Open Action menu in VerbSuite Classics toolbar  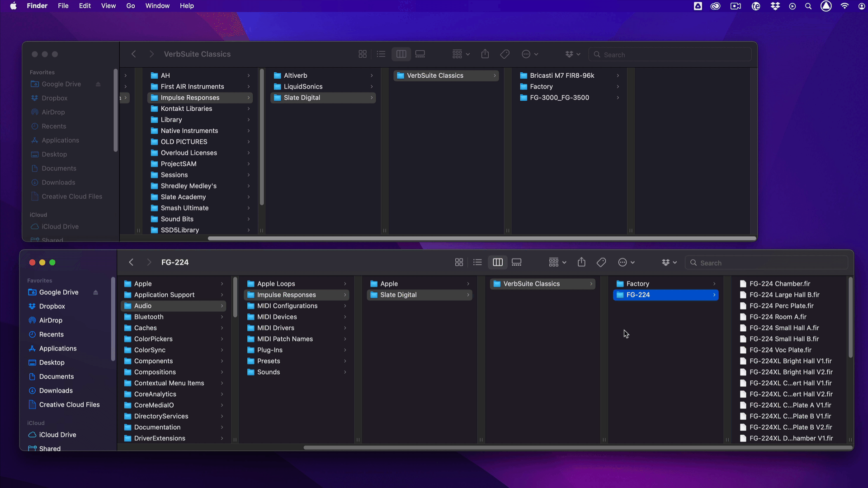pos(530,54)
